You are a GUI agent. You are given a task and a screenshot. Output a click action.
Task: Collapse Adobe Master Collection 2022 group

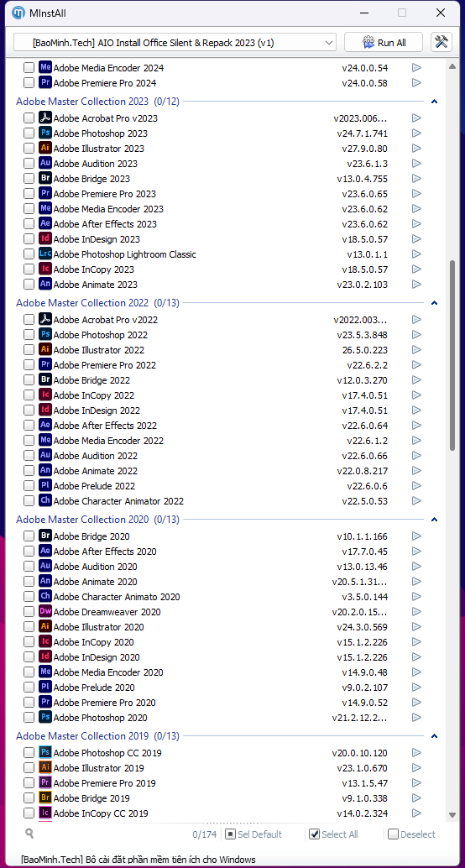(435, 303)
